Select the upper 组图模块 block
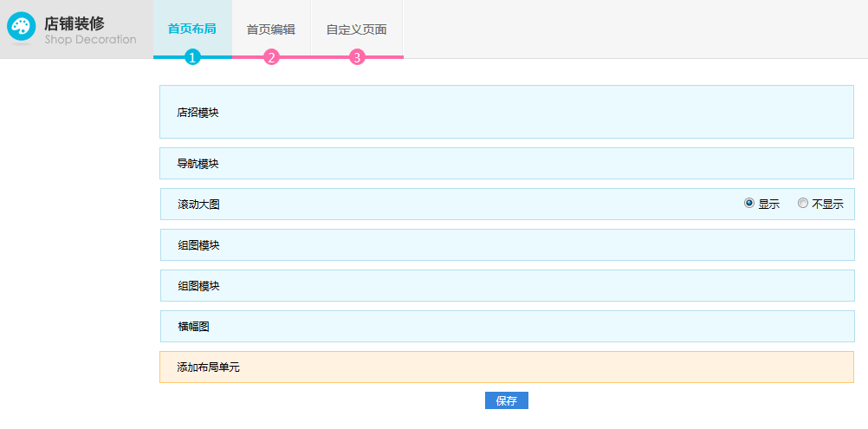This screenshot has height=429, width=868. [507, 245]
